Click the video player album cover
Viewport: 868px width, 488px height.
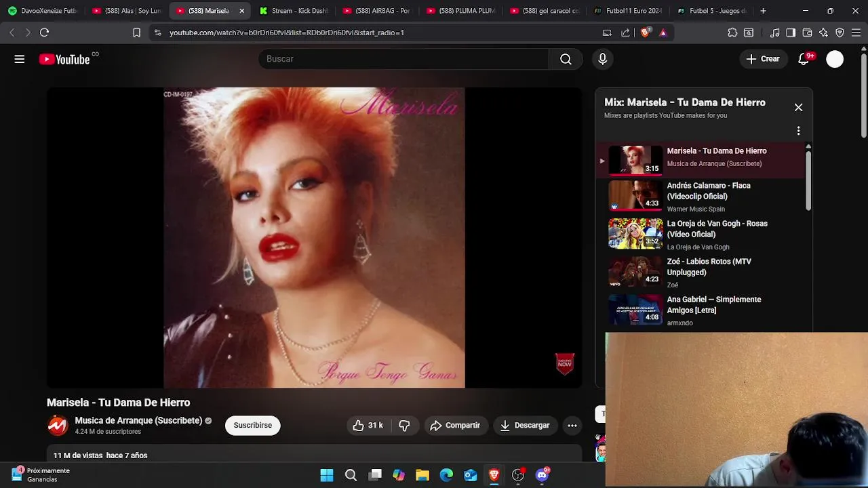tap(314, 238)
